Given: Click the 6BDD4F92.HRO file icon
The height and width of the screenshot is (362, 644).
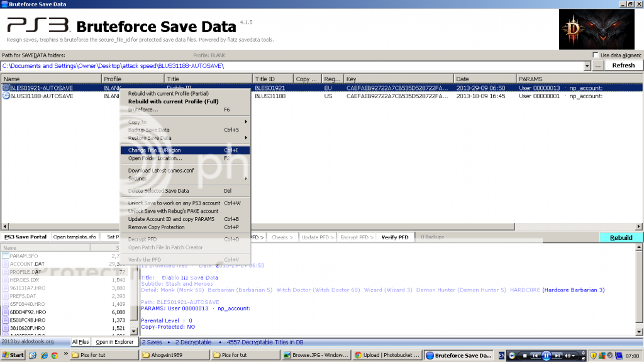Looking at the screenshot, I should click(x=6, y=312).
